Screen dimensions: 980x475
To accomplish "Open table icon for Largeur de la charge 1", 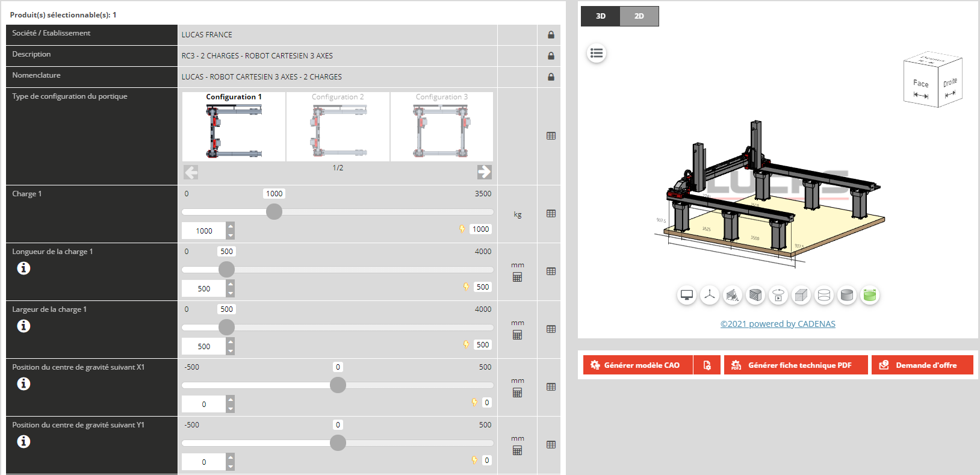I will 551,329.
